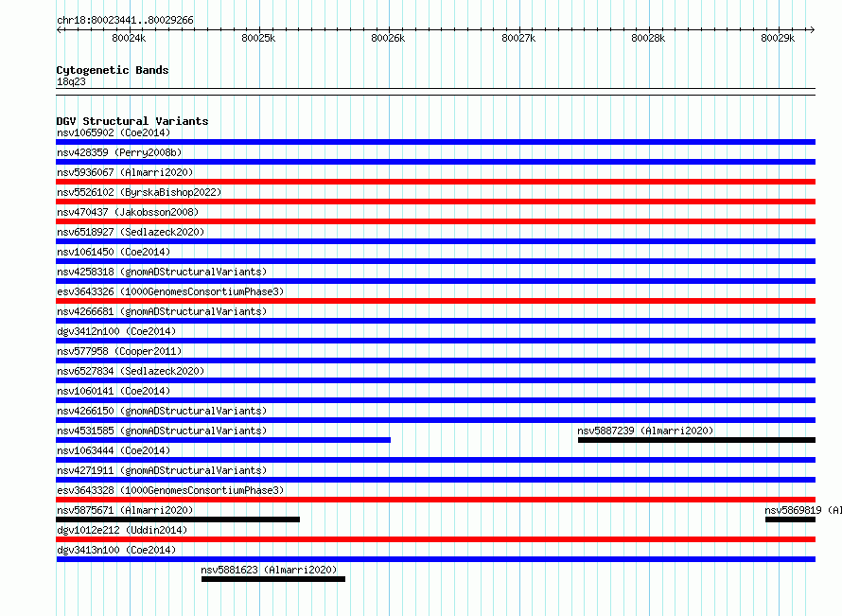Click the red bar of dgv1012e212
The image size is (842, 616).
(435, 539)
